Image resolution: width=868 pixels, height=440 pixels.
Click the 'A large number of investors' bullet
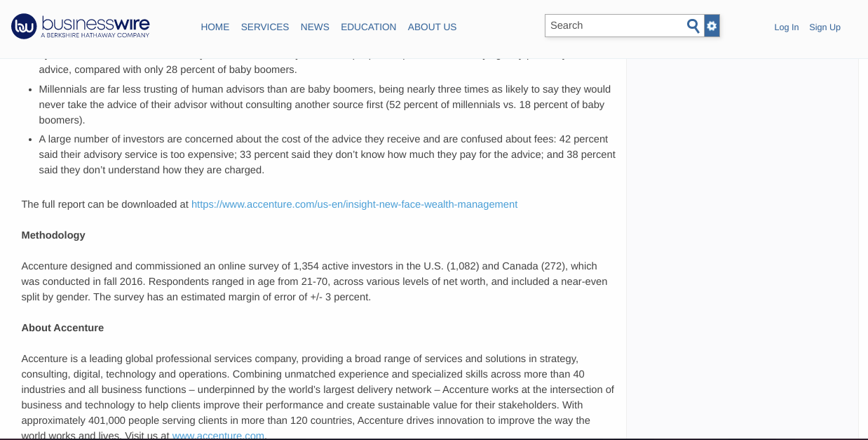point(327,154)
